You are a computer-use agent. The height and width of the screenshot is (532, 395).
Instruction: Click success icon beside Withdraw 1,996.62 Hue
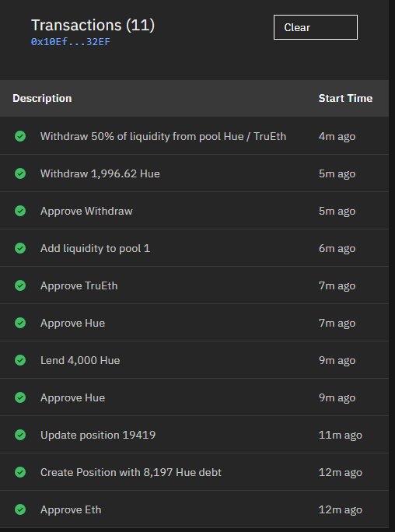(x=20, y=173)
